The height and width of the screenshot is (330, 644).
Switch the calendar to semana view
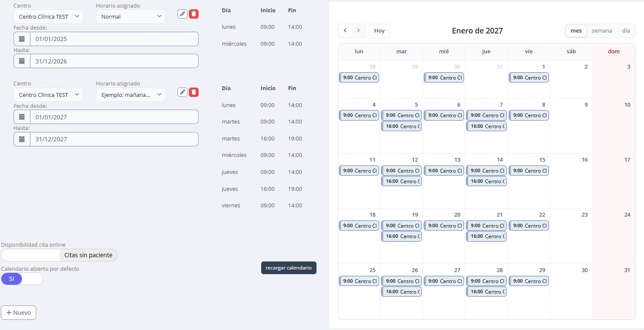point(602,31)
